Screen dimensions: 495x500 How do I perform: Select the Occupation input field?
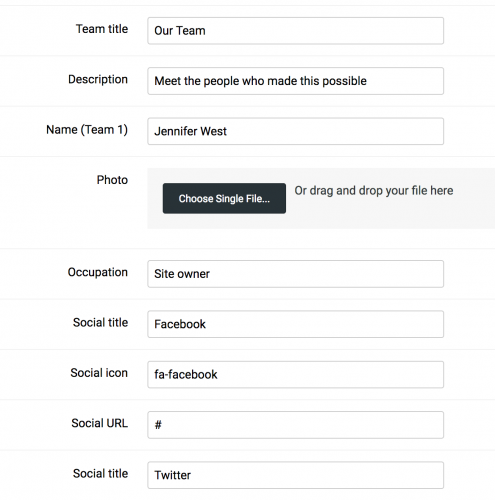click(x=295, y=274)
